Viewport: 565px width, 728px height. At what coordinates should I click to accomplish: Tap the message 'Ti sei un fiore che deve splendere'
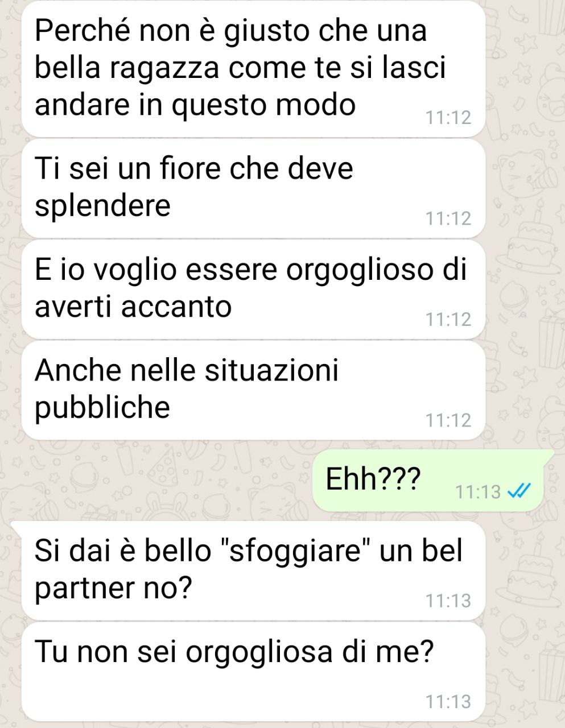pos(253,188)
